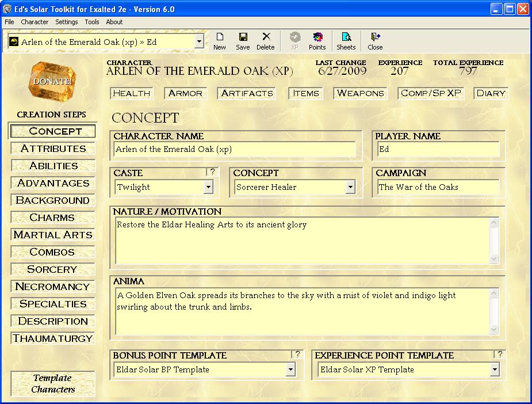Open the Points toolbar icon
The image size is (532, 404).
click(x=317, y=41)
